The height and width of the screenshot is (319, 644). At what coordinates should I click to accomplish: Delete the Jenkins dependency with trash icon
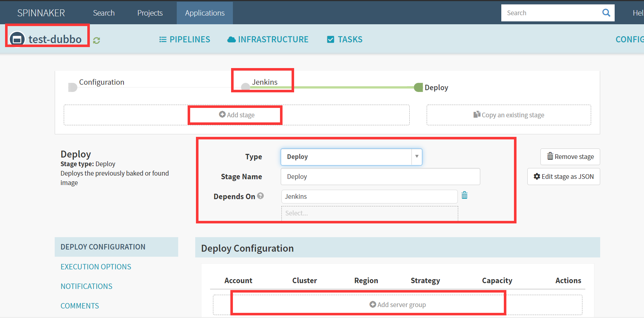(x=465, y=196)
